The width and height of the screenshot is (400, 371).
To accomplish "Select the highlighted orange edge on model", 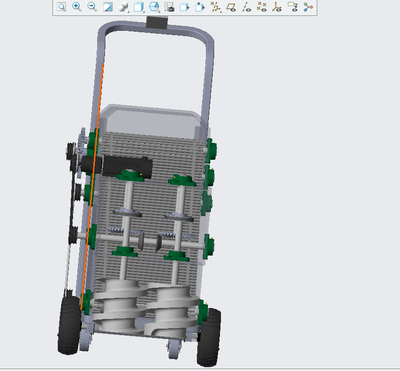I will (92, 187).
